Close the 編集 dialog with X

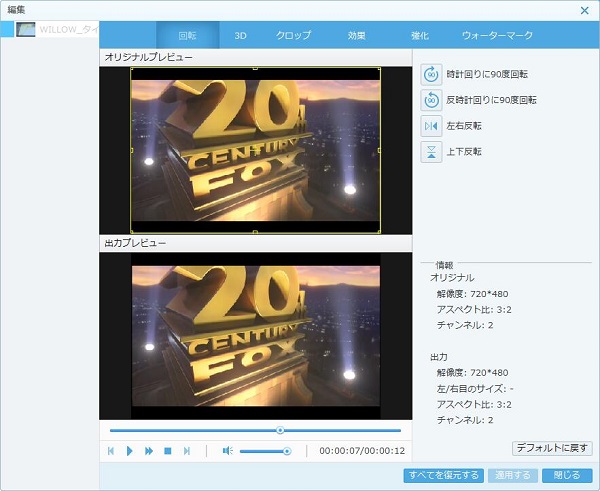pos(585,10)
